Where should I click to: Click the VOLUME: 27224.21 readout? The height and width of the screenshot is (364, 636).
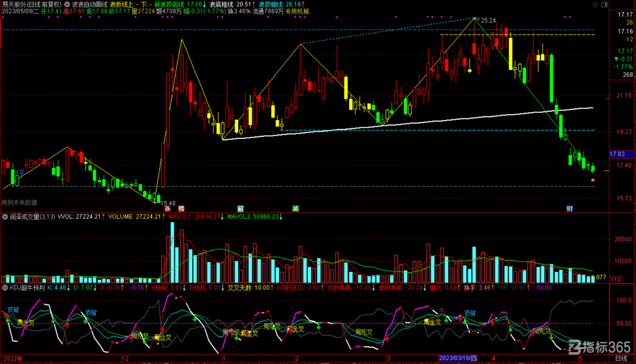[135, 217]
